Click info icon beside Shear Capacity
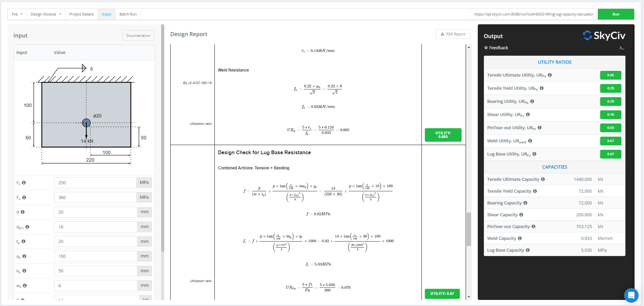 (521, 215)
